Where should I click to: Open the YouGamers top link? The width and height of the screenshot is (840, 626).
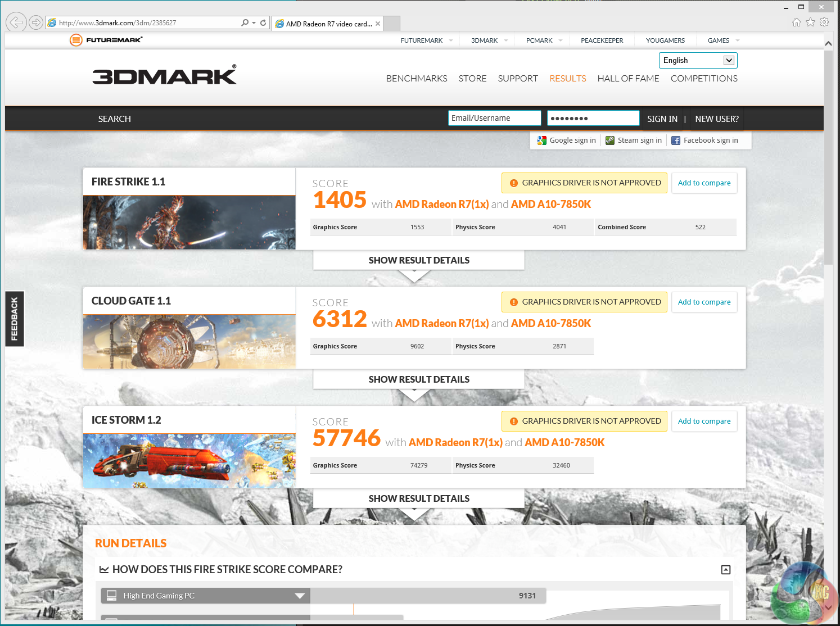[x=665, y=40]
